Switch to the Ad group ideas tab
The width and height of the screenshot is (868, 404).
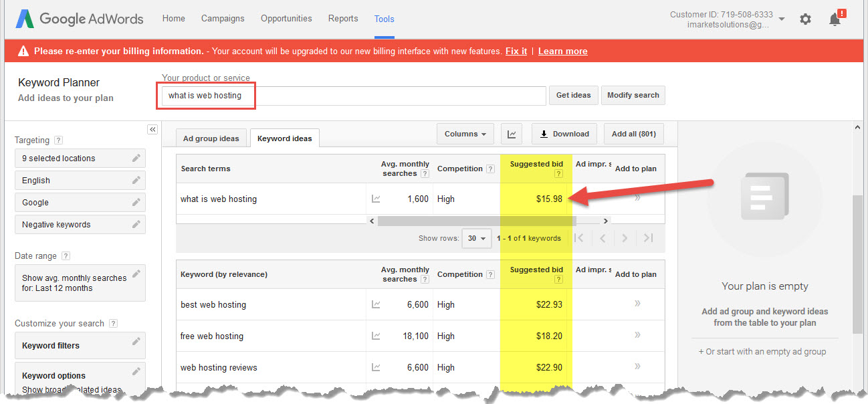point(211,138)
